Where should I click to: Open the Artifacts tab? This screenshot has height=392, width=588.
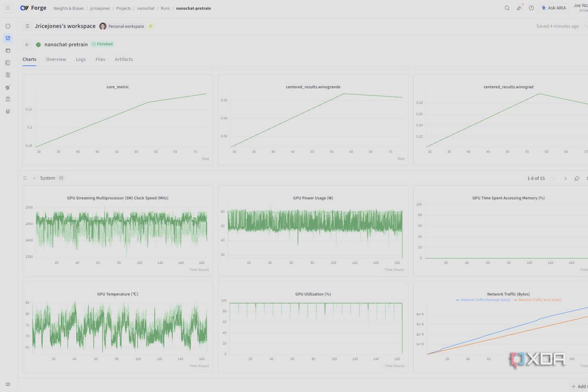coord(124,59)
